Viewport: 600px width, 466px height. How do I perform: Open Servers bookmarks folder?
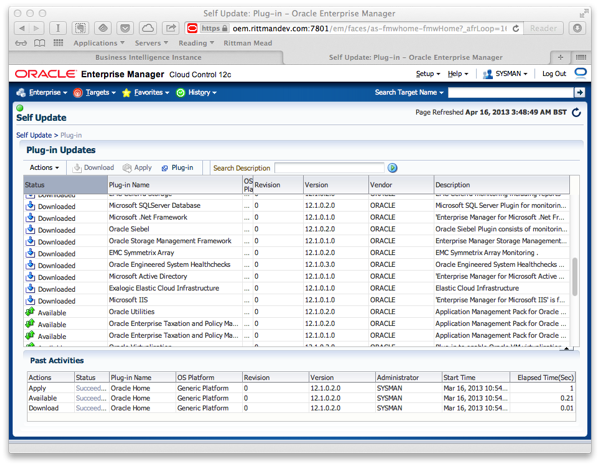click(x=151, y=43)
